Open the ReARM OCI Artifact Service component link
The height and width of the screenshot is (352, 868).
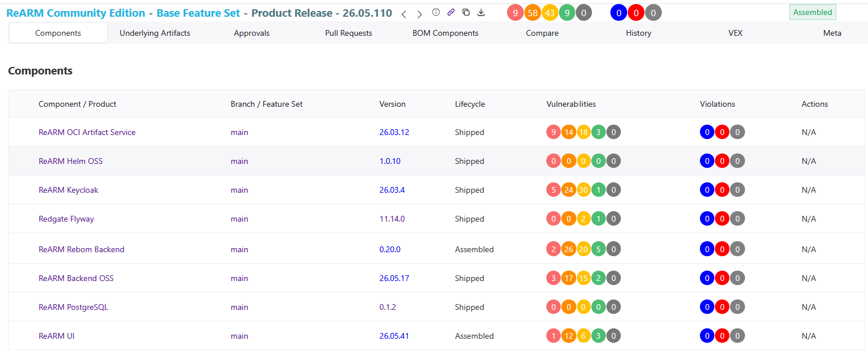click(87, 132)
